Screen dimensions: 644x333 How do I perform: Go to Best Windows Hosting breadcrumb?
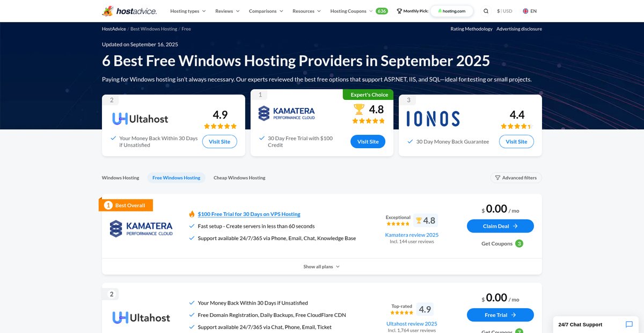pyautogui.click(x=153, y=29)
